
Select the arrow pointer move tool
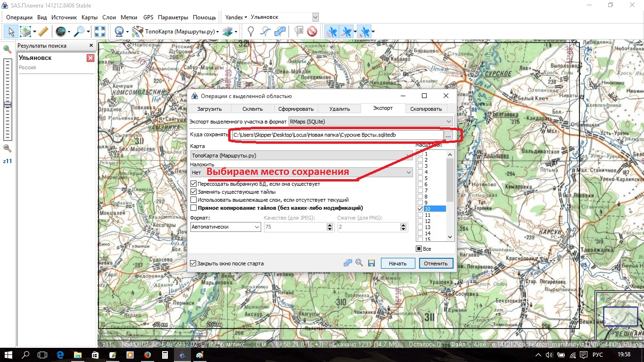coord(11,32)
